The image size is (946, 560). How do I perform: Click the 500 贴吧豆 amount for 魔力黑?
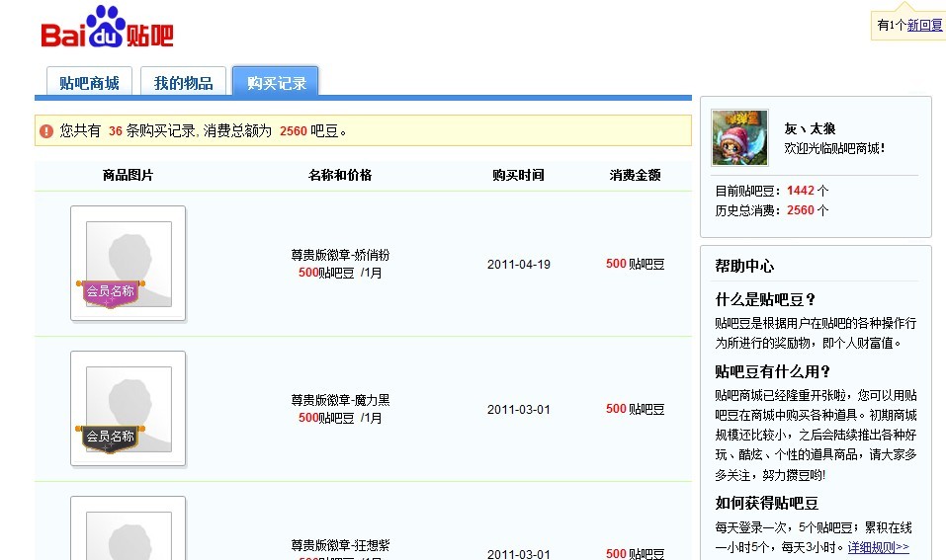pos(636,409)
